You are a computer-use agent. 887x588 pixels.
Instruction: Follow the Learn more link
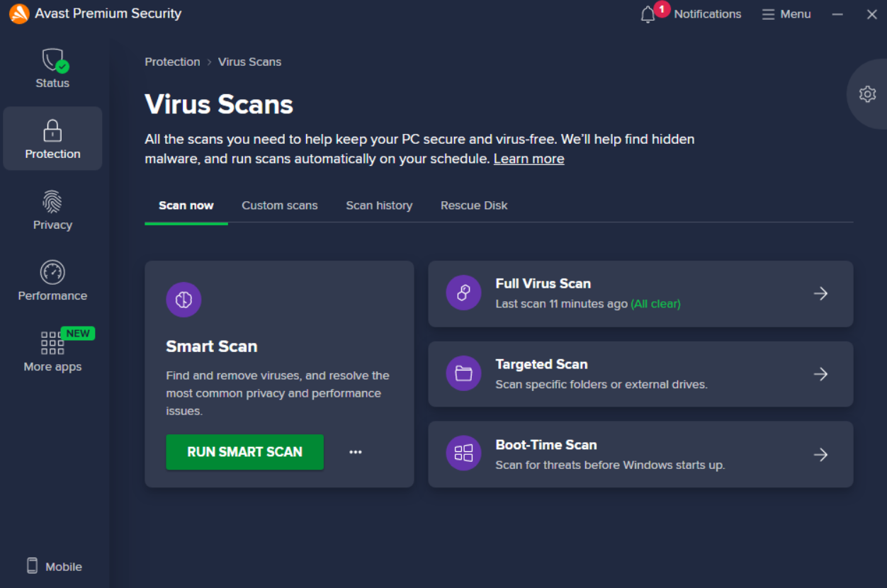(x=529, y=159)
